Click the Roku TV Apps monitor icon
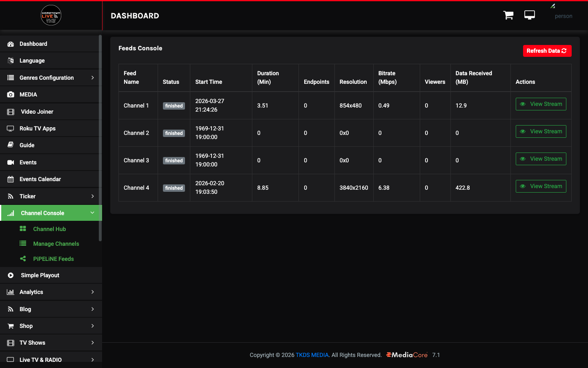588x368 pixels. tap(11, 128)
